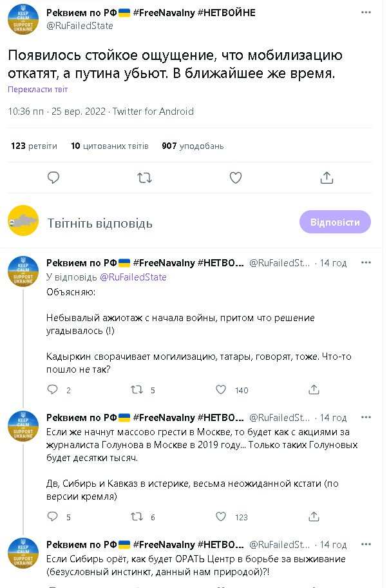Retweet the reply with 5 retweets
Viewport: 389px width, 588px height.
point(137,389)
